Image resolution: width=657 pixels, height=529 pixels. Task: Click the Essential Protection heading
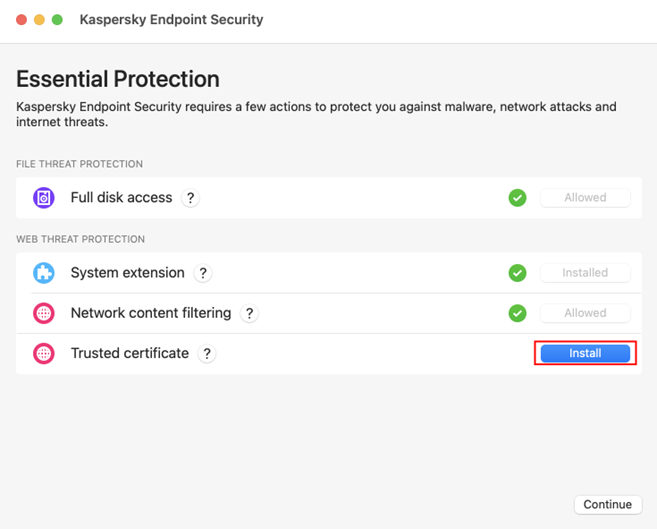[118, 79]
